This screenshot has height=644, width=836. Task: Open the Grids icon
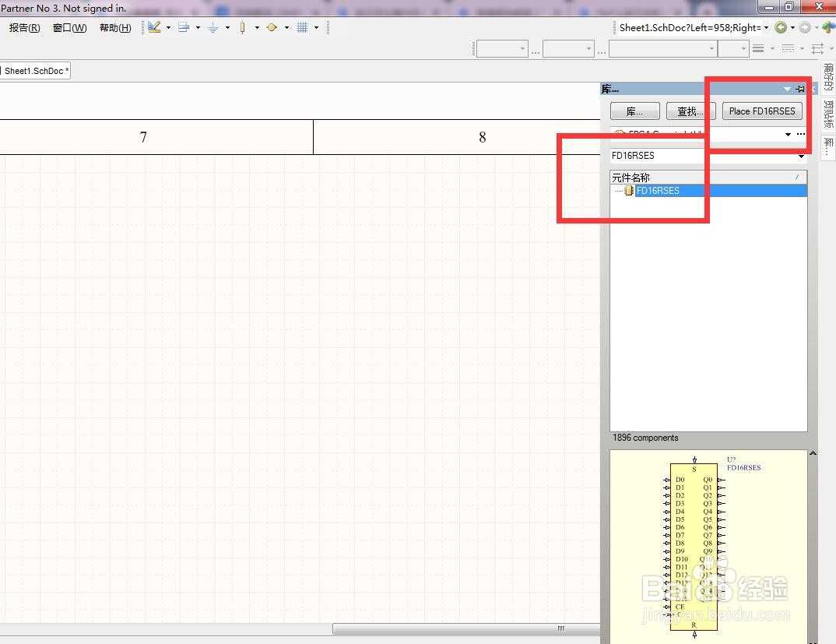(x=302, y=27)
